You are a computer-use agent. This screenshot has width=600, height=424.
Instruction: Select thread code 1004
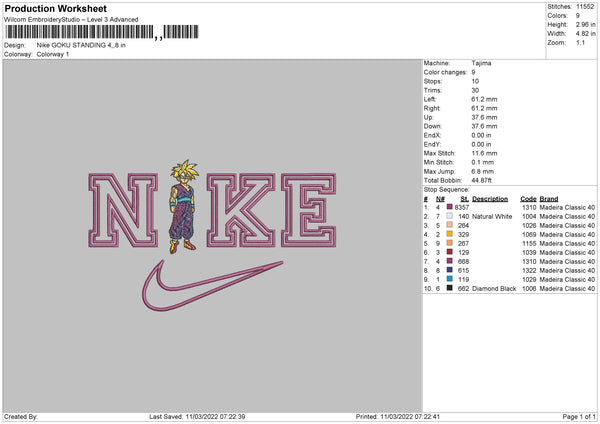530,216
